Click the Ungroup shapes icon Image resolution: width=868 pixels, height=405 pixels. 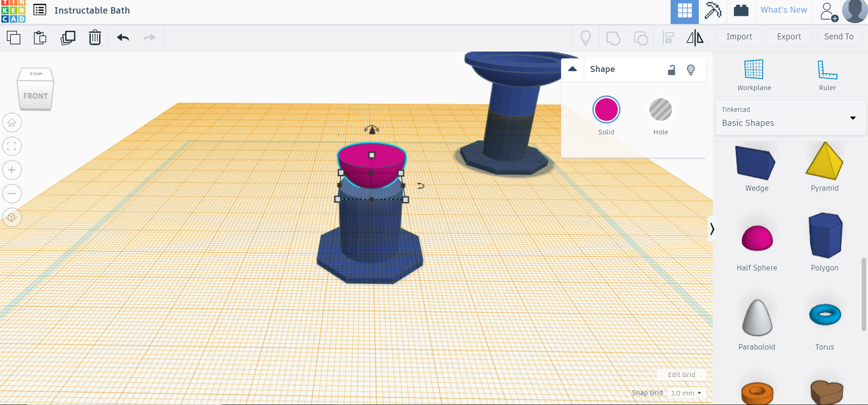[x=641, y=38]
